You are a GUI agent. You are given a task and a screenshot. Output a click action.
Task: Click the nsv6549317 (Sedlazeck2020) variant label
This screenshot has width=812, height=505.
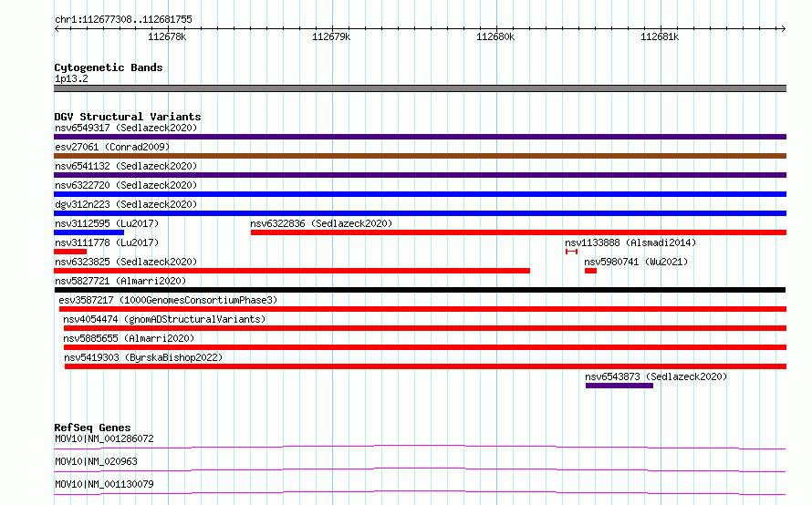point(126,128)
